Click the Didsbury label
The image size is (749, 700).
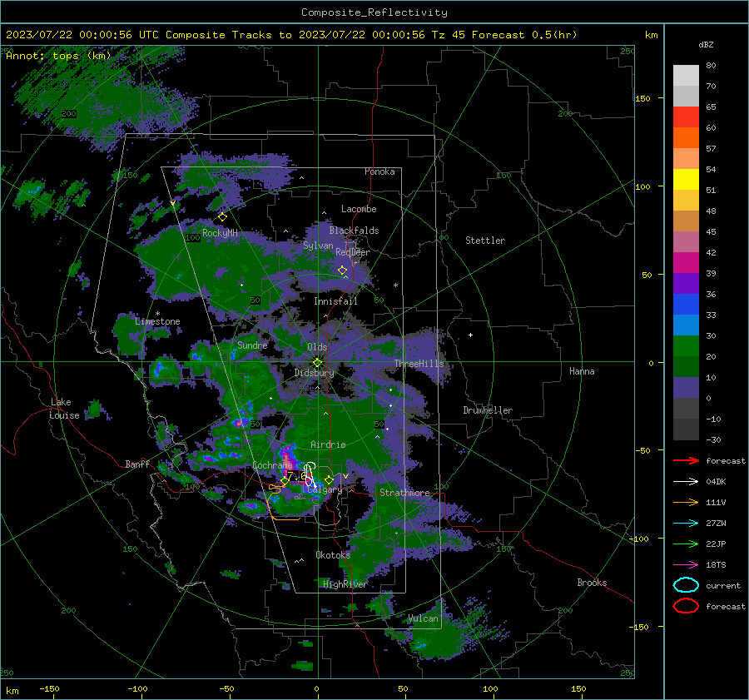314,373
